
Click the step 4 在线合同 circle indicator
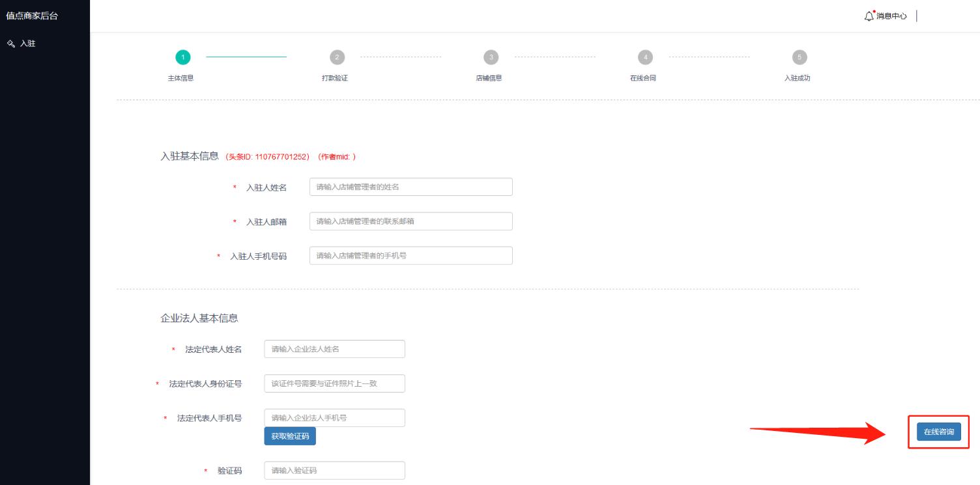pos(644,57)
